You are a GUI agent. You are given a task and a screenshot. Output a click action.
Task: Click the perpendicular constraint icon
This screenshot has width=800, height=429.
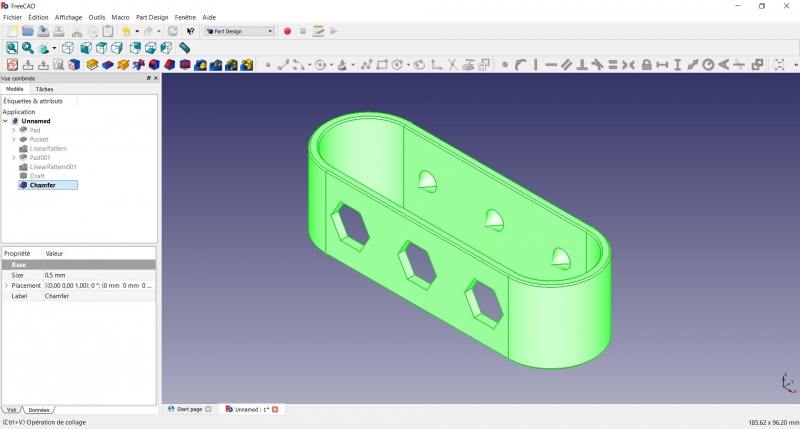pos(582,65)
